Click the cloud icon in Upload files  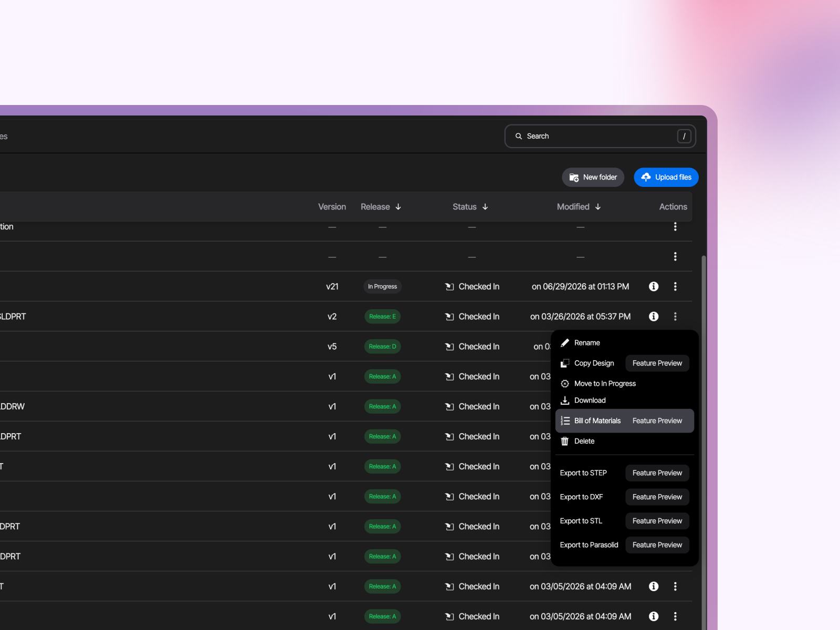tap(646, 177)
